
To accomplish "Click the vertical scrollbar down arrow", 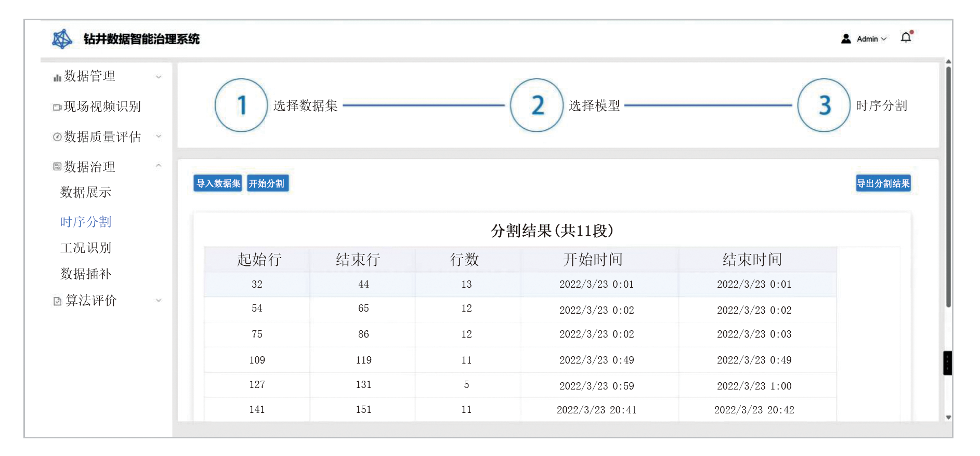I will [948, 417].
